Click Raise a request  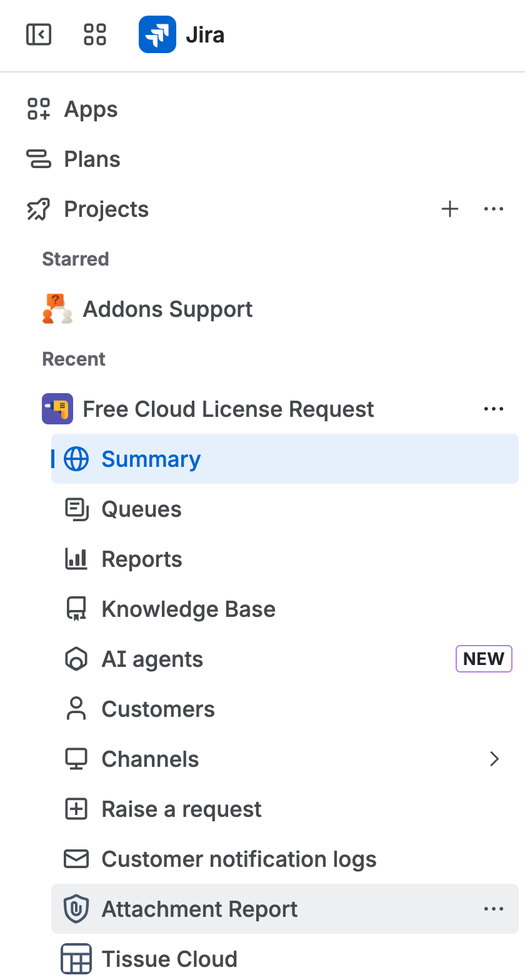(x=181, y=809)
